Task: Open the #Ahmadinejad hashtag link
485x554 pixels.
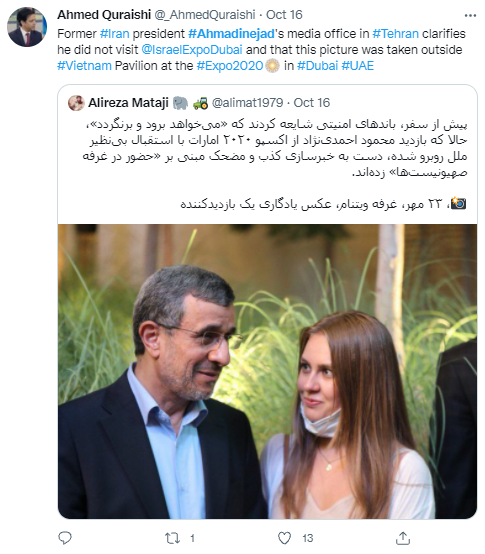Action: [x=231, y=34]
